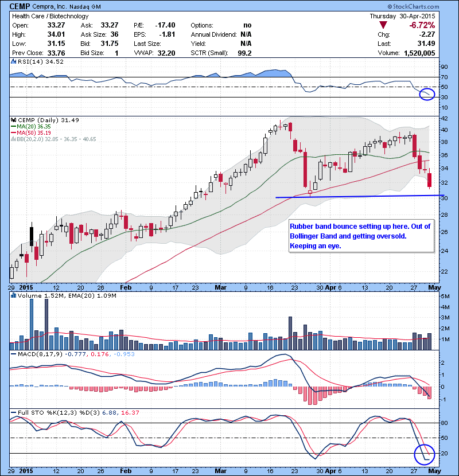Click the VWAP value 32.20
The width and height of the screenshot is (459, 476).
(166, 53)
